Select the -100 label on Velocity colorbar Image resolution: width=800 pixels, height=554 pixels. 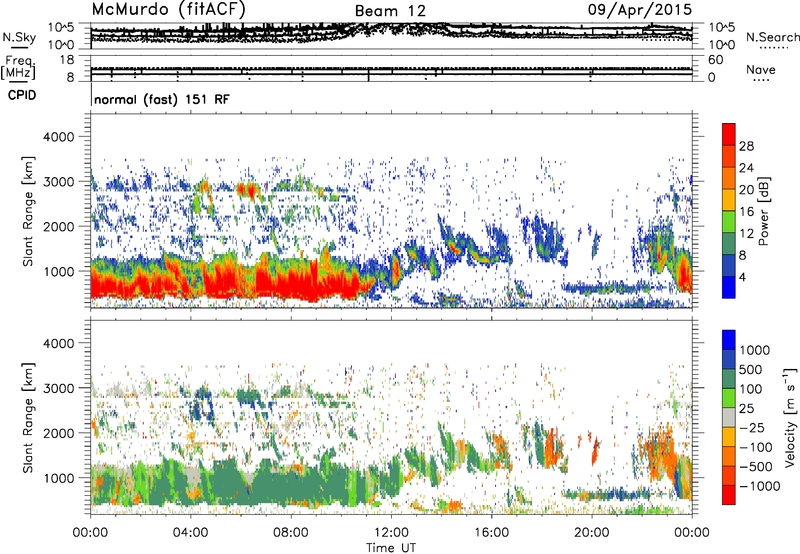click(x=756, y=447)
